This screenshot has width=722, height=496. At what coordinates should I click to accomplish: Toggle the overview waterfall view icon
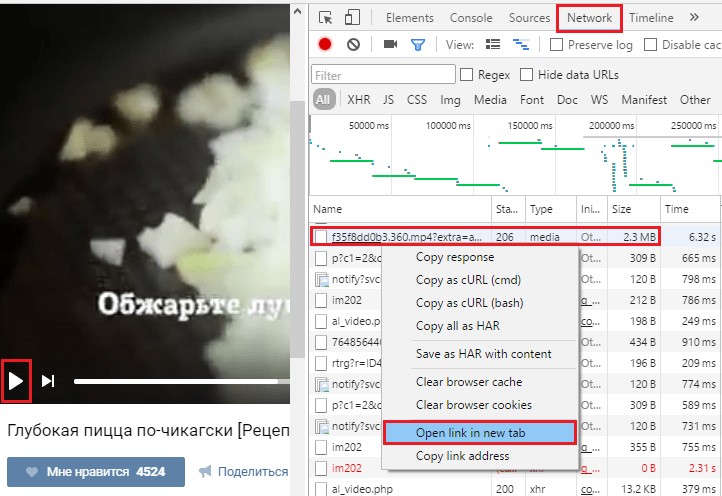521,44
